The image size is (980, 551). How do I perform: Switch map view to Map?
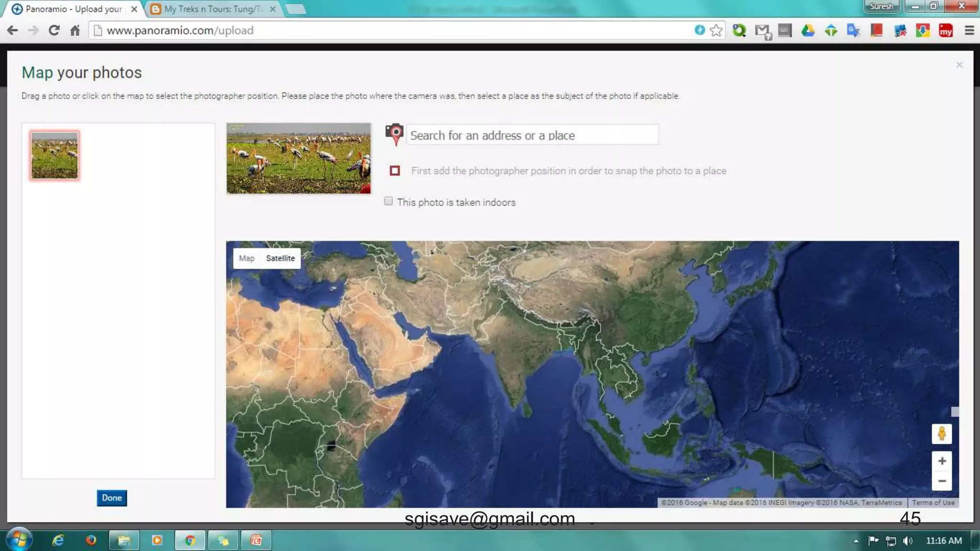tap(246, 258)
